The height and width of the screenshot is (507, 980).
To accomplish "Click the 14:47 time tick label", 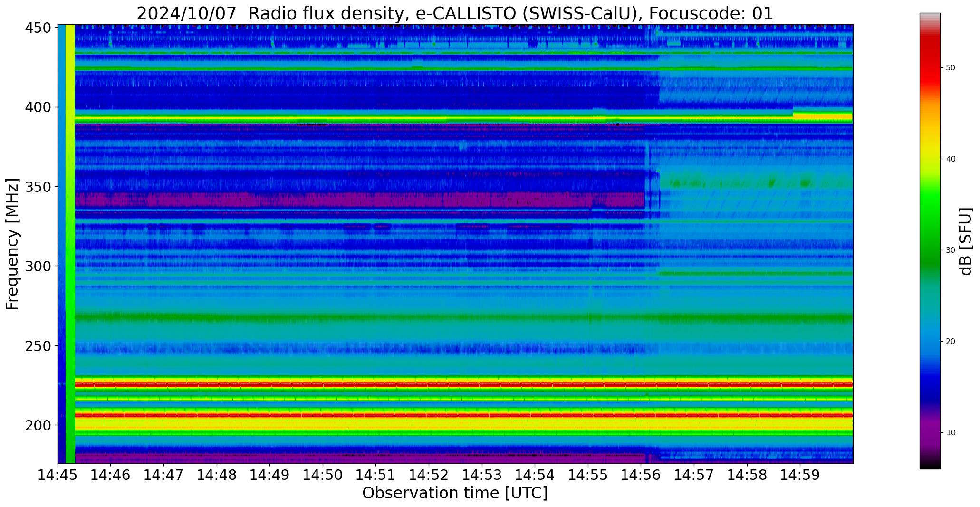I will point(164,474).
